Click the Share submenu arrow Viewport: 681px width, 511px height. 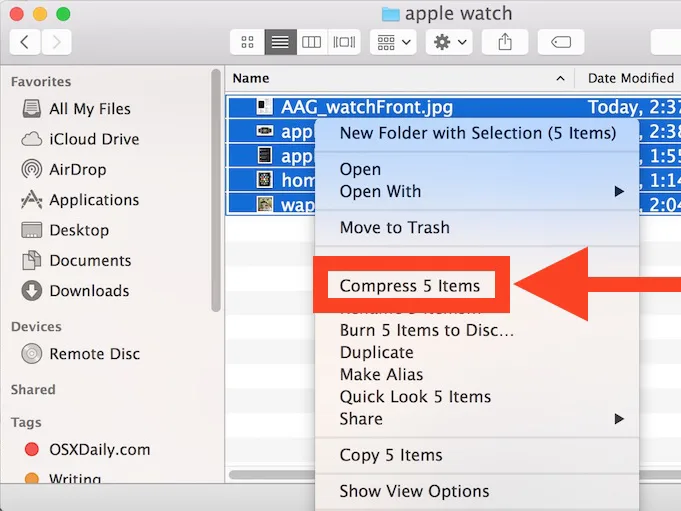pos(619,419)
